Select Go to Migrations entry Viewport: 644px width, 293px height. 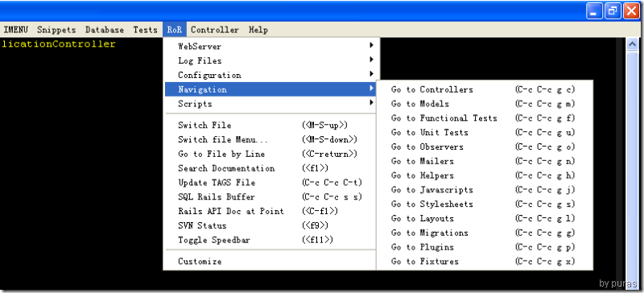point(485,233)
